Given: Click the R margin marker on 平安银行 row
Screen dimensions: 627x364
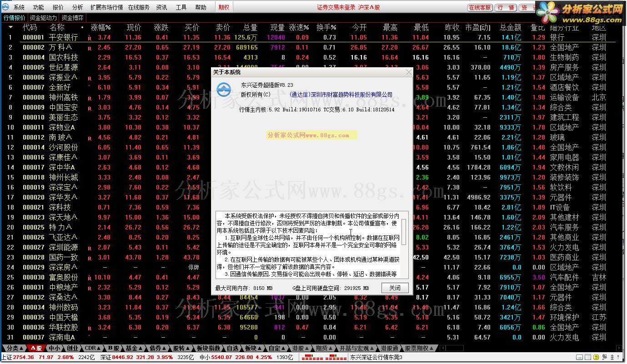Looking at the screenshot, I should click(x=90, y=39).
